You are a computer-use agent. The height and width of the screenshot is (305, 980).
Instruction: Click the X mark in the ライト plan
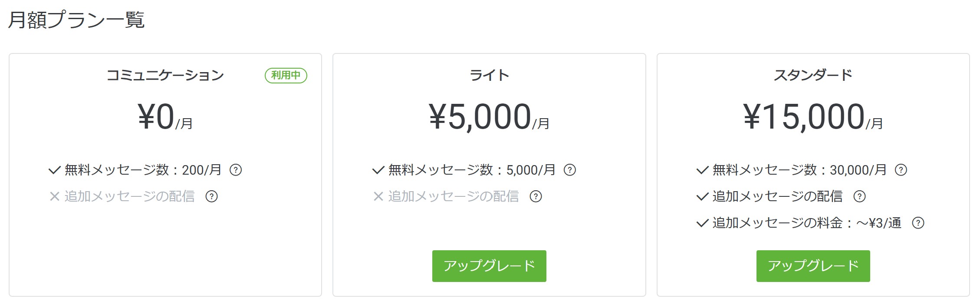(x=378, y=196)
